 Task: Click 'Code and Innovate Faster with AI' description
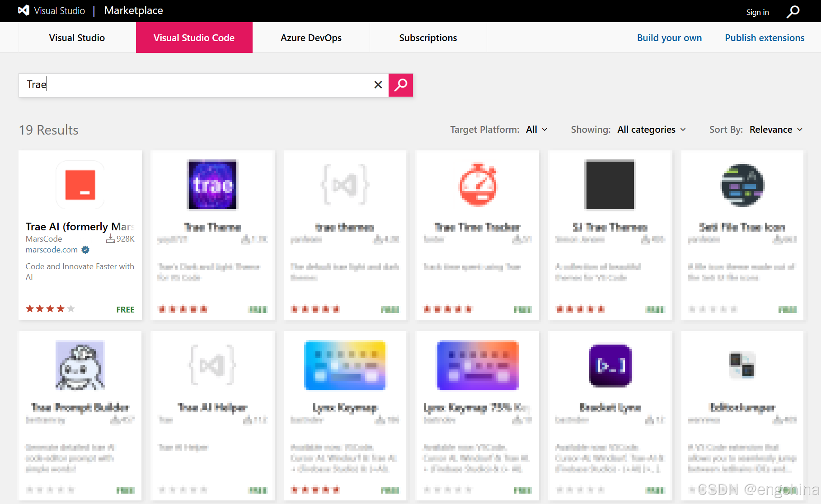pyautogui.click(x=80, y=271)
